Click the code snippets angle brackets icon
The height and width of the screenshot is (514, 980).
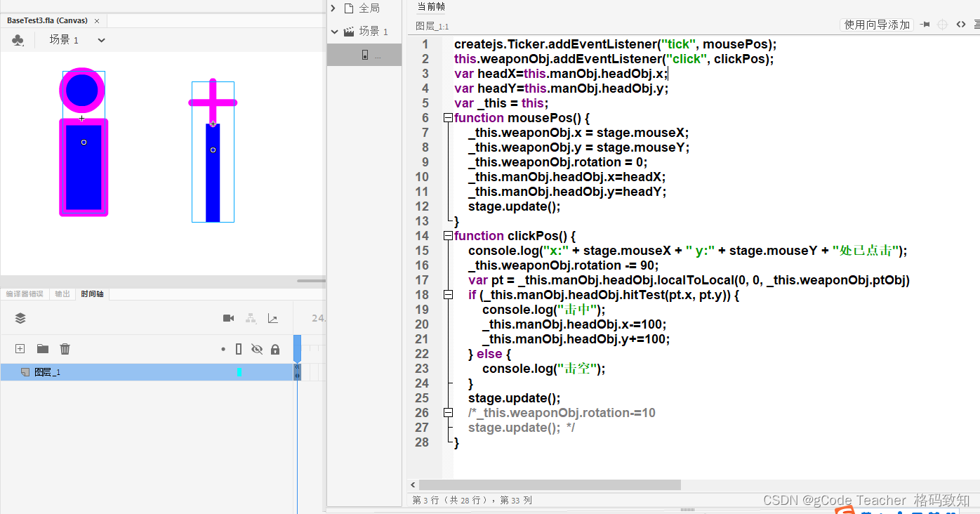pyautogui.click(x=960, y=25)
